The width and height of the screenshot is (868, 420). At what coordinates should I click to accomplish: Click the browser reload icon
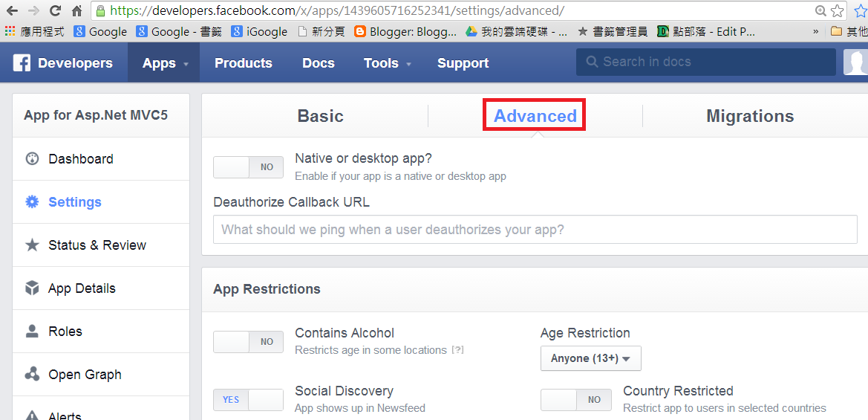[56, 10]
